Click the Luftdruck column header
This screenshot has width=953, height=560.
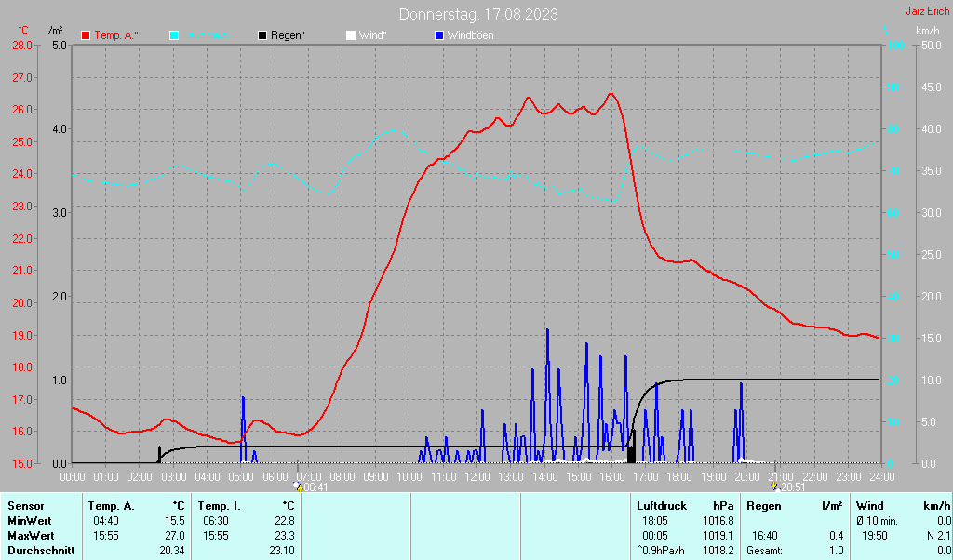tap(662, 506)
